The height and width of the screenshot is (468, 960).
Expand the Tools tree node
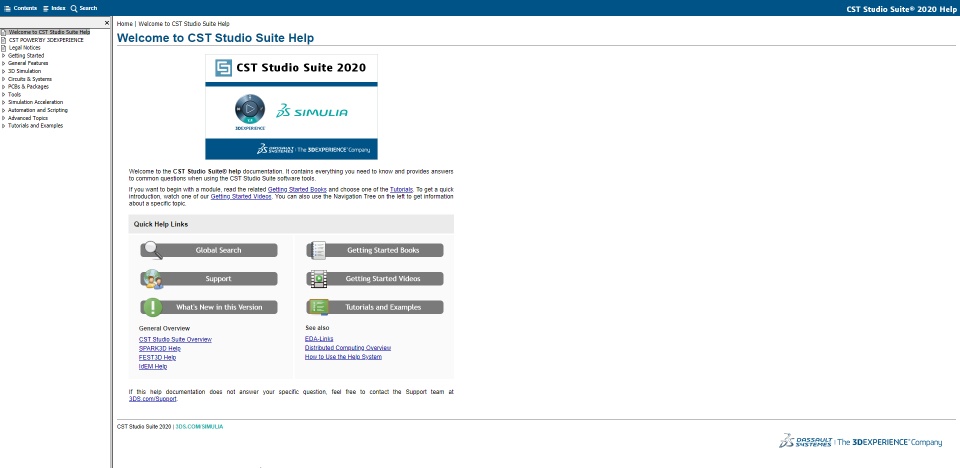(x=4, y=95)
